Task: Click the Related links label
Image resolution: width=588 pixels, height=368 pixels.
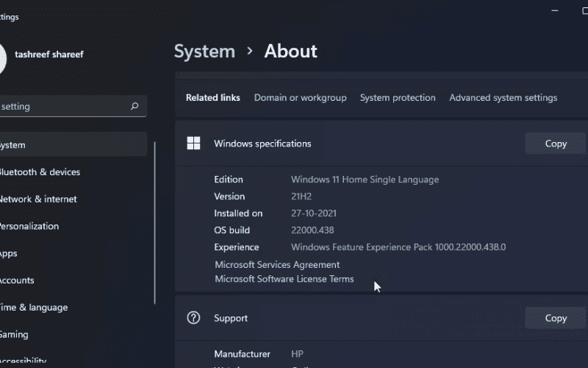Action: point(212,98)
